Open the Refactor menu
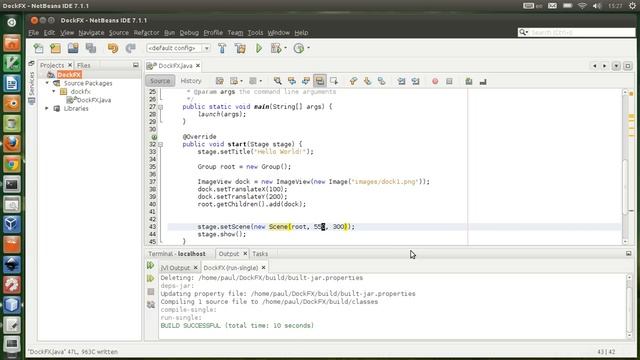Image resolution: width=640 pixels, height=360 pixels. coord(146,33)
